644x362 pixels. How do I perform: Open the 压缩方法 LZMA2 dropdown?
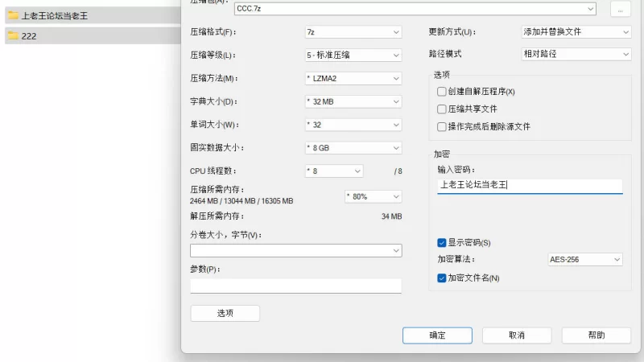coord(352,79)
